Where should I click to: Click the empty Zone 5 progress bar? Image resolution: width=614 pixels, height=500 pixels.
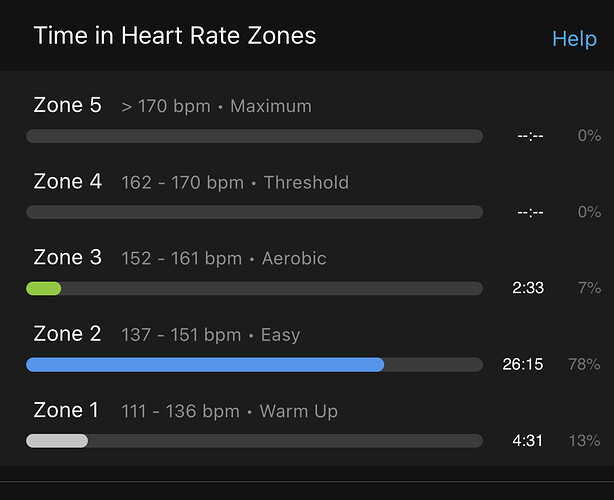255,136
